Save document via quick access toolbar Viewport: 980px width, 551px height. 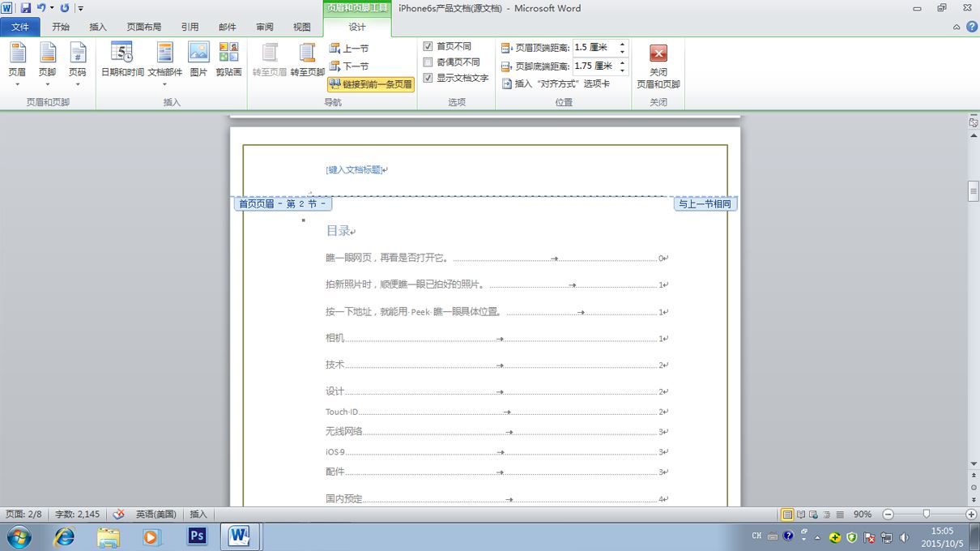click(25, 8)
